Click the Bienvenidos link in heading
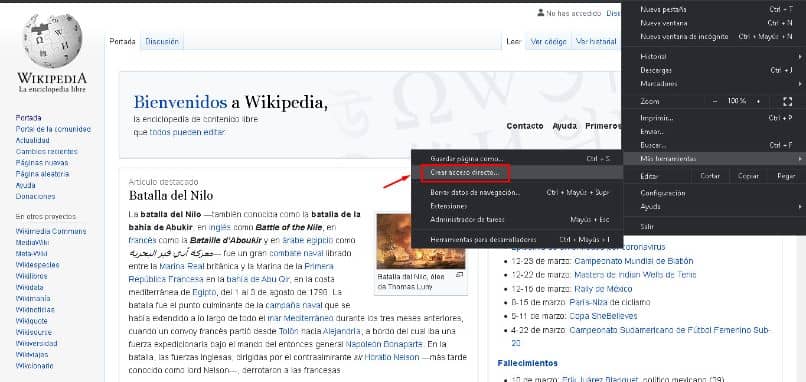Image resolution: width=806 pixels, height=382 pixels. tap(180, 102)
